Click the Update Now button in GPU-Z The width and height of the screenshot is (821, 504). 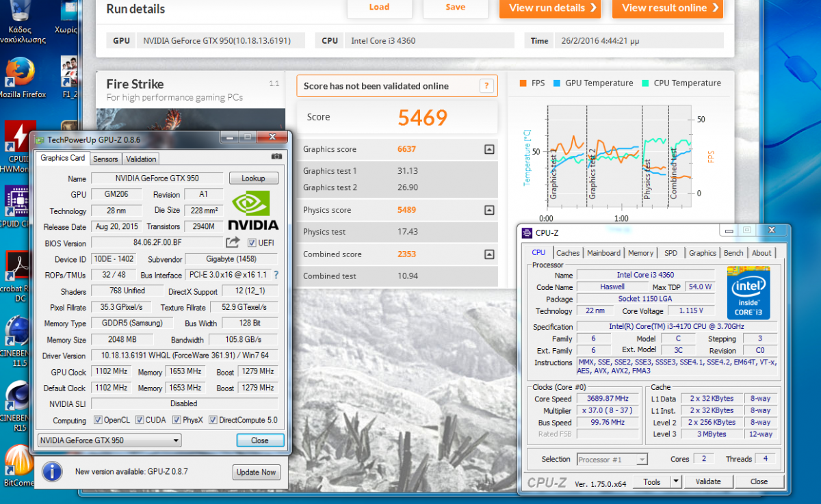click(257, 472)
